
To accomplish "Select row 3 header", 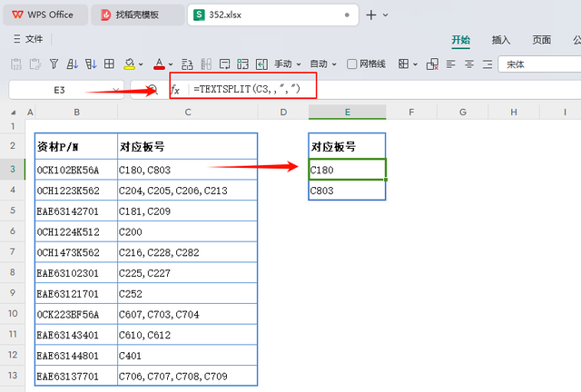I will pos(13,170).
